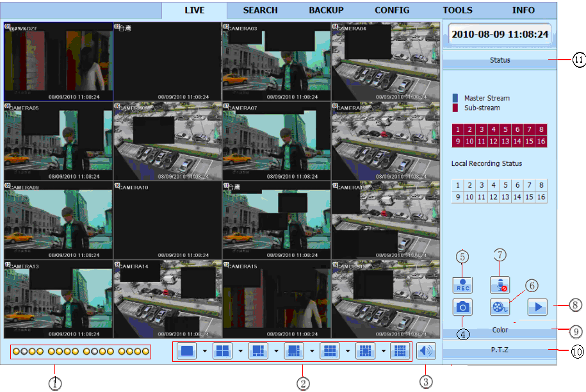Toggle the two-way talk microphone icon
Screen dimensions: 586x392
click(500, 286)
